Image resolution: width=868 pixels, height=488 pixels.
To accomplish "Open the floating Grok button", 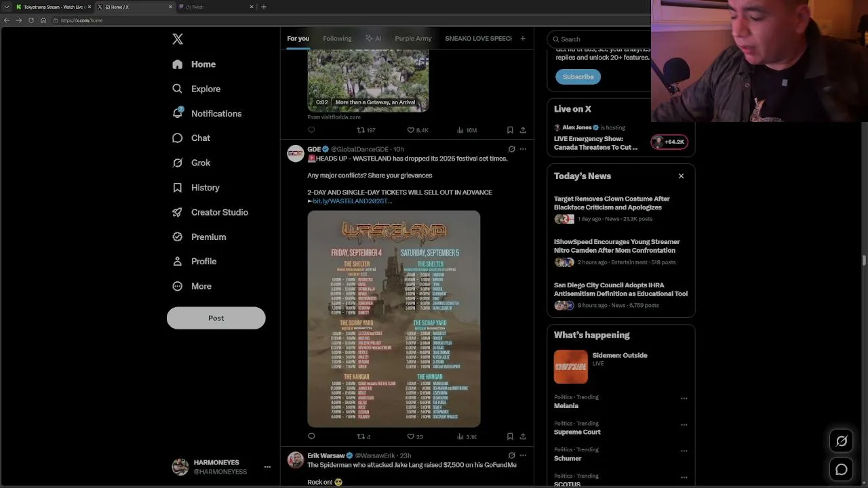I will pyautogui.click(x=842, y=441).
